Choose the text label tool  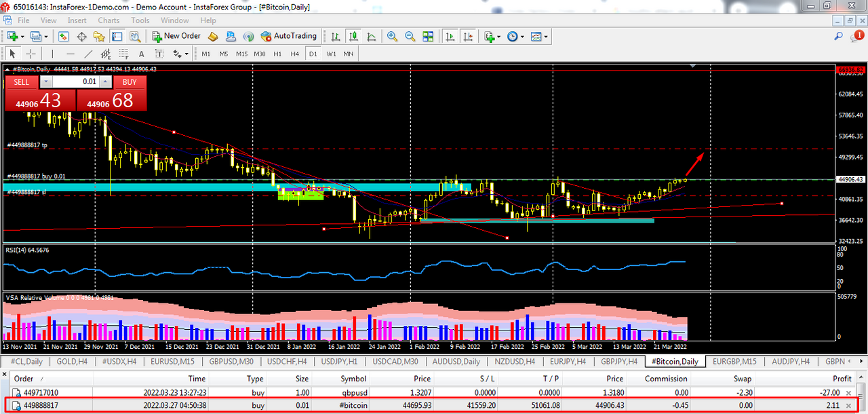pyautogui.click(x=141, y=54)
